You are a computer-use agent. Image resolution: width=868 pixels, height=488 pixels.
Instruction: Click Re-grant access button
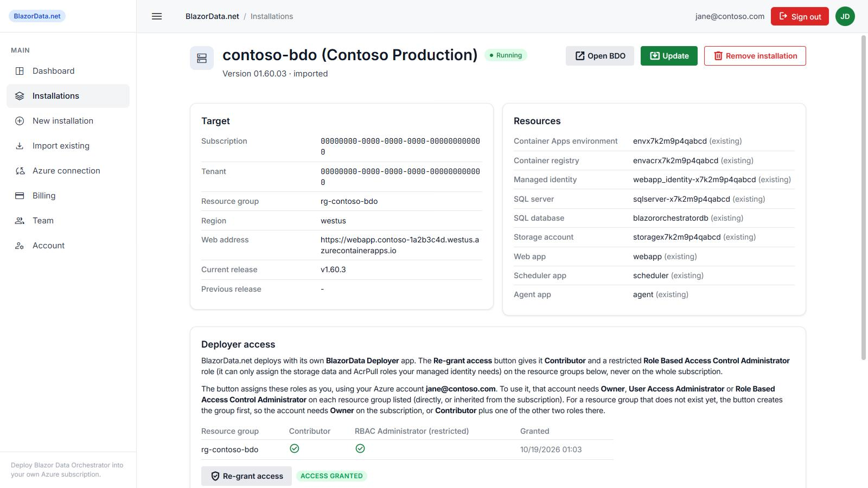246,476
